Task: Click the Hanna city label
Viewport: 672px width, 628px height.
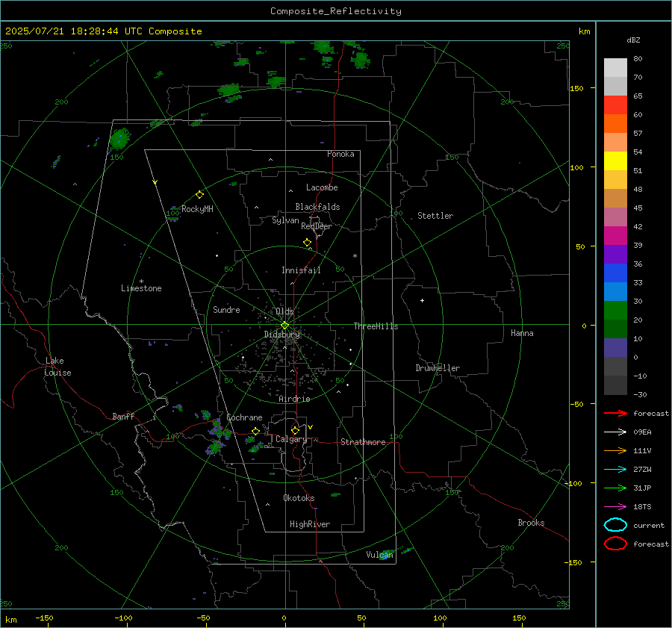Action: (x=522, y=333)
